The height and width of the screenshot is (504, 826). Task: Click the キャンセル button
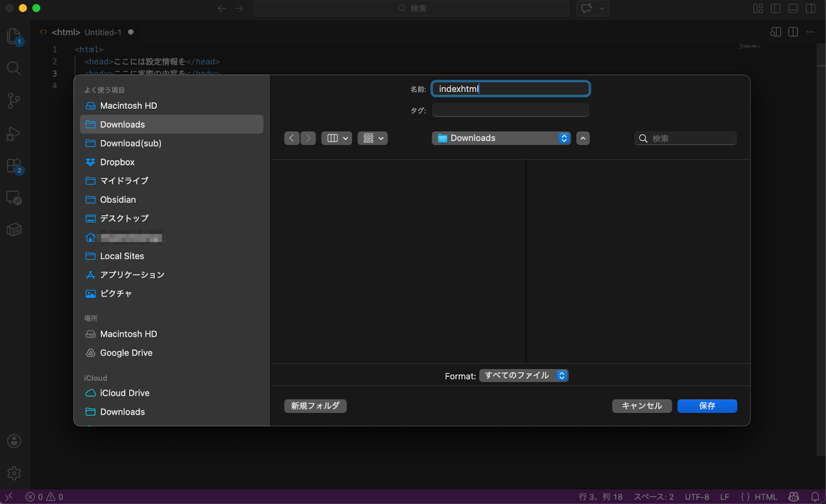pyautogui.click(x=642, y=406)
